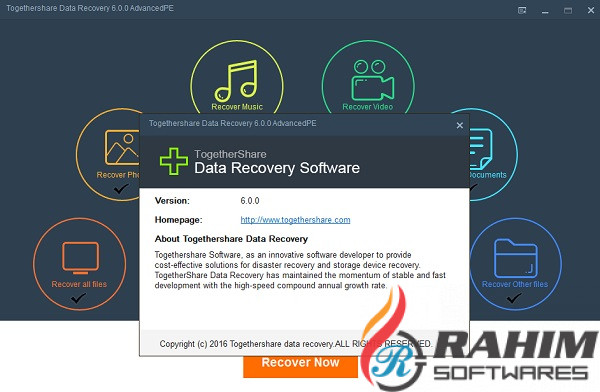This screenshot has width=600, height=392.
Task: Click the 'Homepage:' label
Action: [x=178, y=220]
